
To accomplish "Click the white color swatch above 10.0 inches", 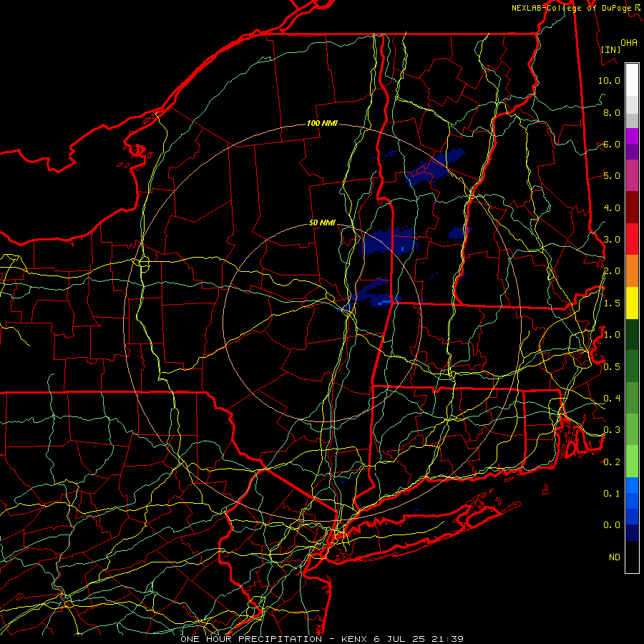I will [x=632, y=79].
